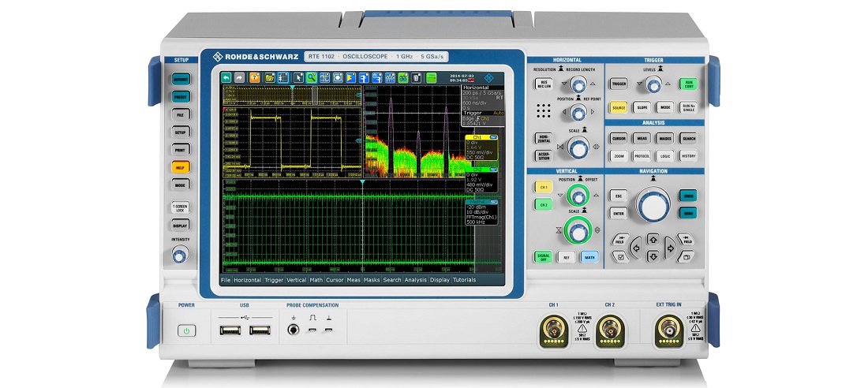
Task: Select the arrow pointer selection tool icon
Action: click(x=299, y=77)
